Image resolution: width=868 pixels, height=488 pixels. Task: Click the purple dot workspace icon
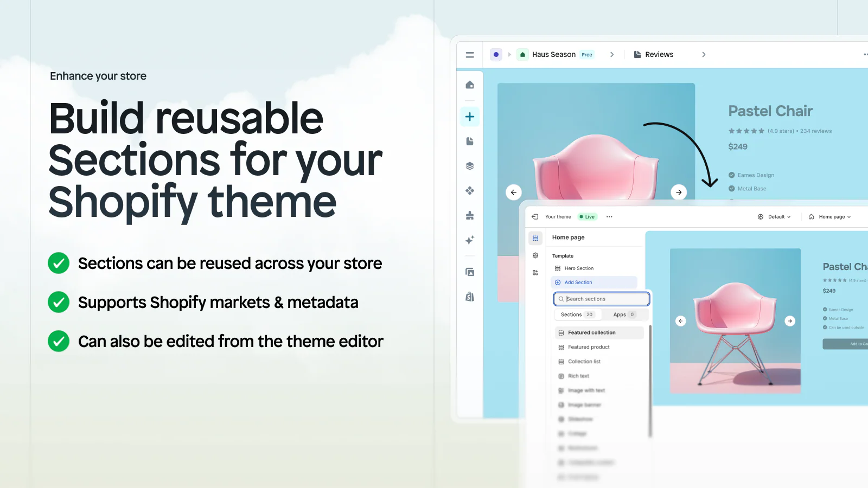tap(496, 55)
